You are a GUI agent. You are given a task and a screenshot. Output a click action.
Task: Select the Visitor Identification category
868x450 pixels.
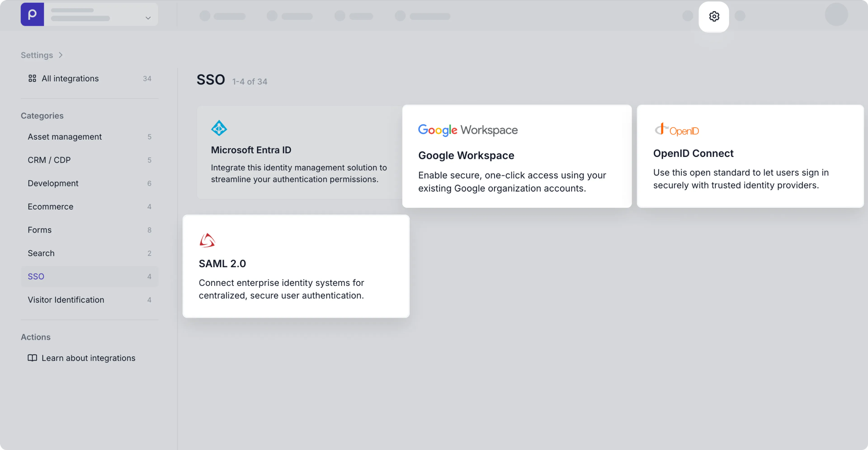66,300
